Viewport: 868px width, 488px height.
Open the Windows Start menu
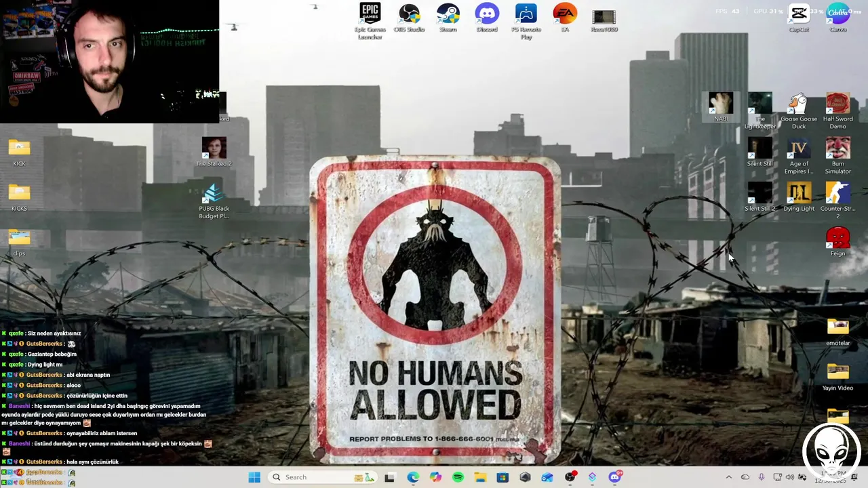(254, 477)
